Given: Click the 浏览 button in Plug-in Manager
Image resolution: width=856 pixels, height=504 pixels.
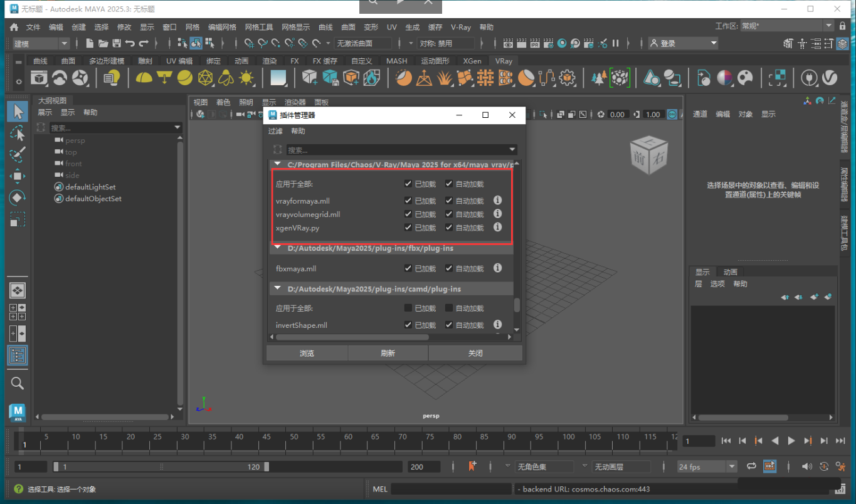Looking at the screenshot, I should 307,353.
